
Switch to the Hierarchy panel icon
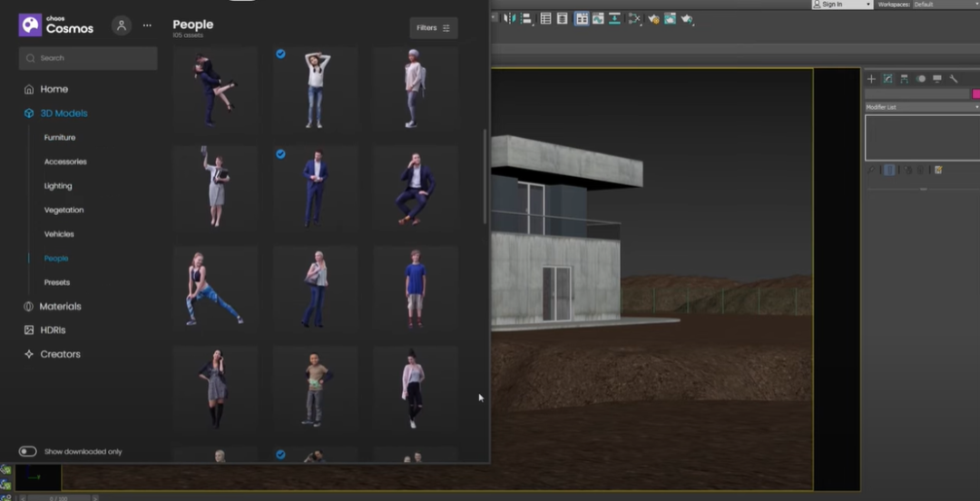pyautogui.click(x=905, y=79)
